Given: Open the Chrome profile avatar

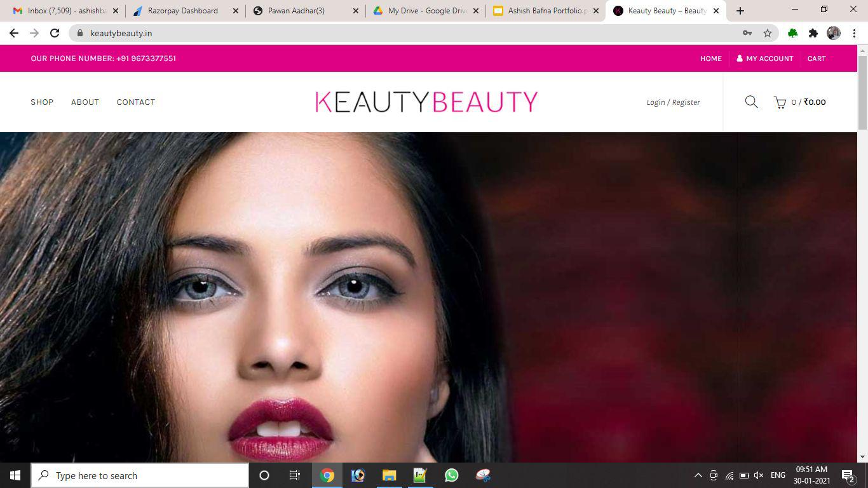Looking at the screenshot, I should point(834,33).
